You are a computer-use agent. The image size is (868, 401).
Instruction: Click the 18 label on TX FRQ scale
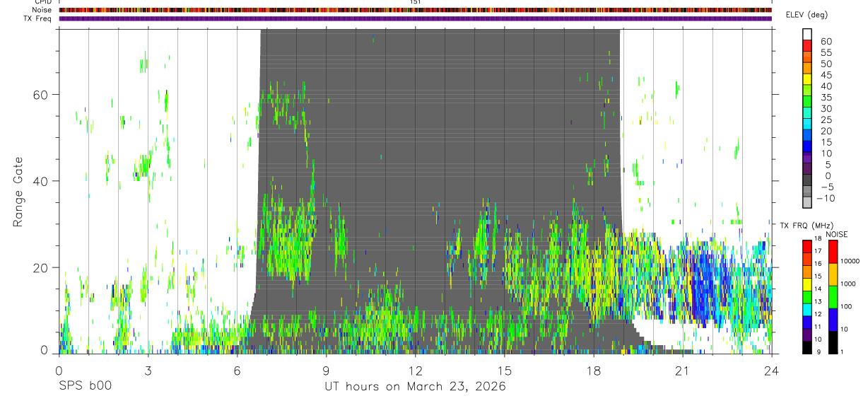[x=817, y=239]
